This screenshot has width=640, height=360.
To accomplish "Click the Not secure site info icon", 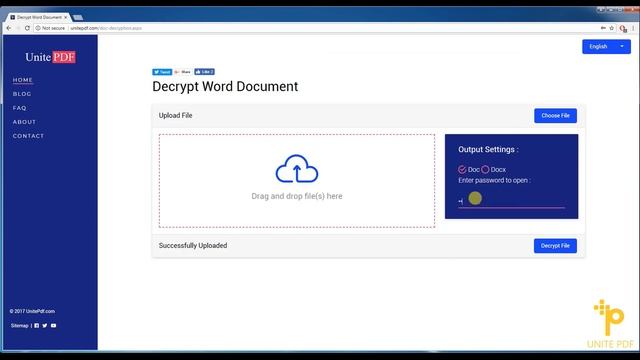I will click(38, 28).
